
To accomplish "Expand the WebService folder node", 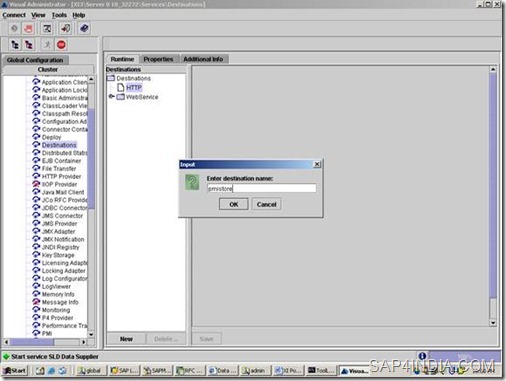I will pos(111,97).
